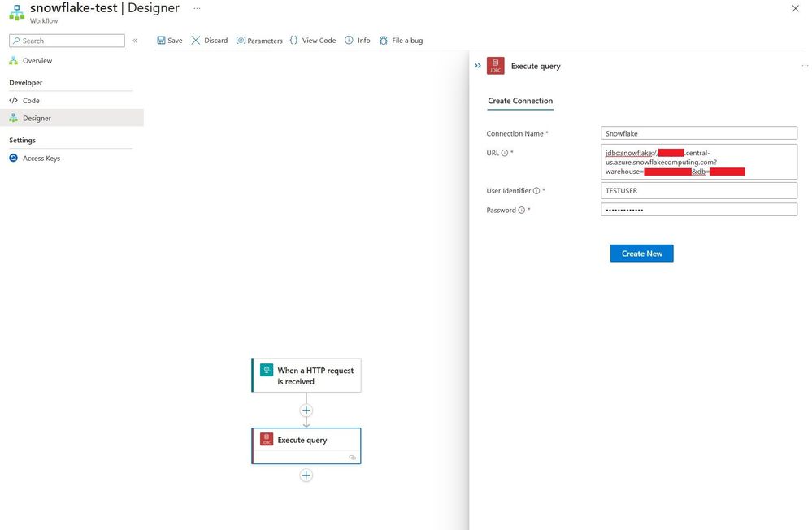
Task: Save the workflow
Action: [x=170, y=41]
